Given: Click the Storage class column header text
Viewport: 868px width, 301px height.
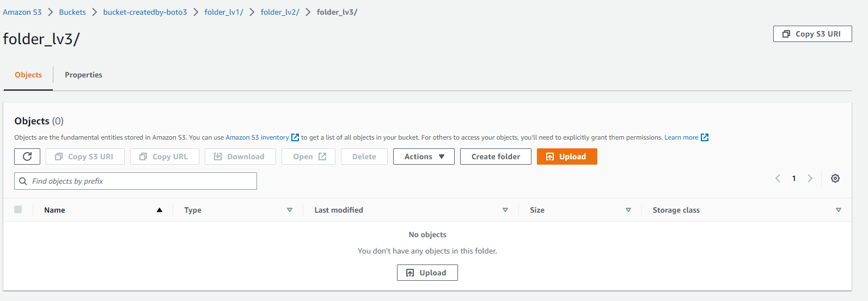Looking at the screenshot, I should [676, 210].
